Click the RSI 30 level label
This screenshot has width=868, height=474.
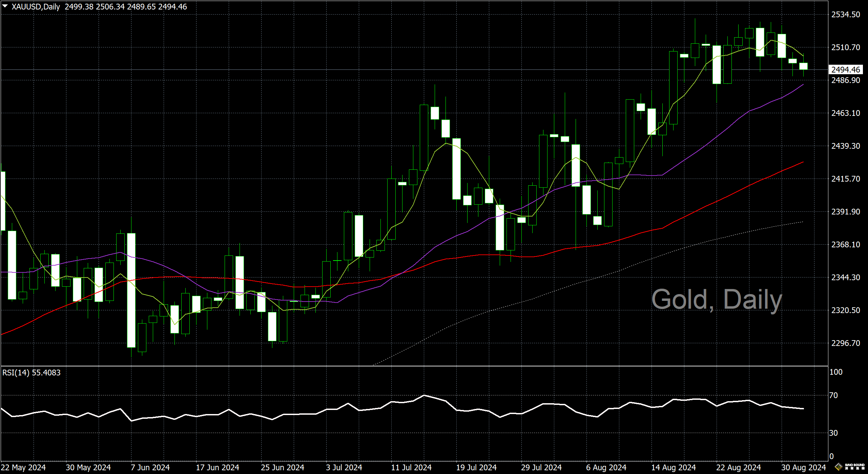[833, 433]
